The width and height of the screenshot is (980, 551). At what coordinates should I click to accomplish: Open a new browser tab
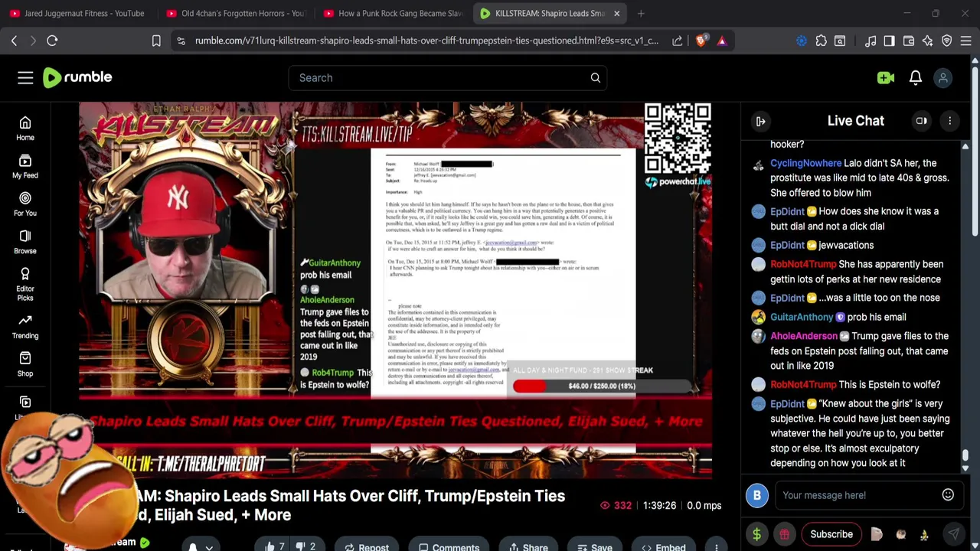[x=641, y=13]
